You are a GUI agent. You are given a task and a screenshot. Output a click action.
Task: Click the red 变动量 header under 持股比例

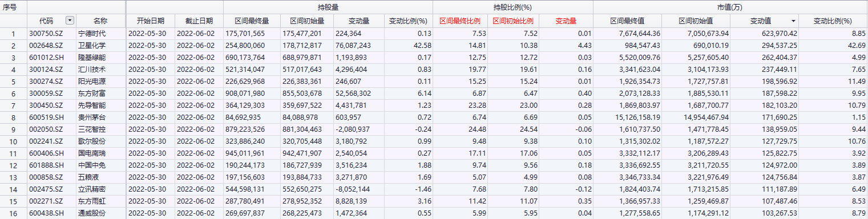click(x=566, y=21)
